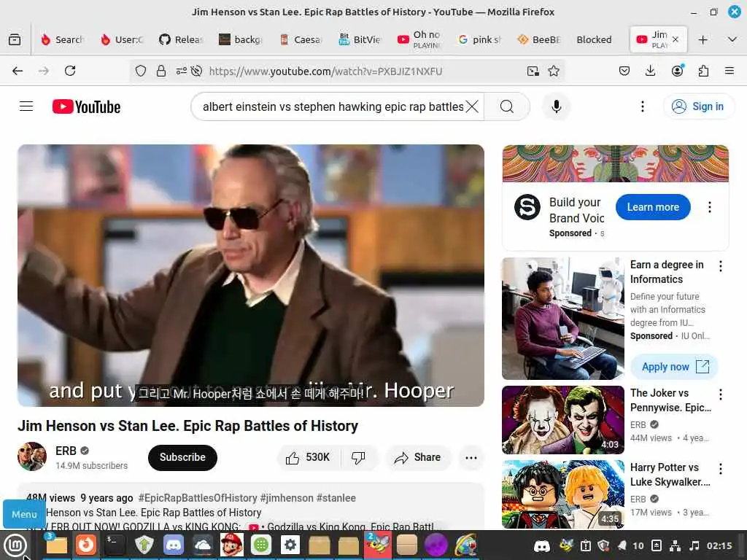Click the Firefox address bar URL

(325, 71)
